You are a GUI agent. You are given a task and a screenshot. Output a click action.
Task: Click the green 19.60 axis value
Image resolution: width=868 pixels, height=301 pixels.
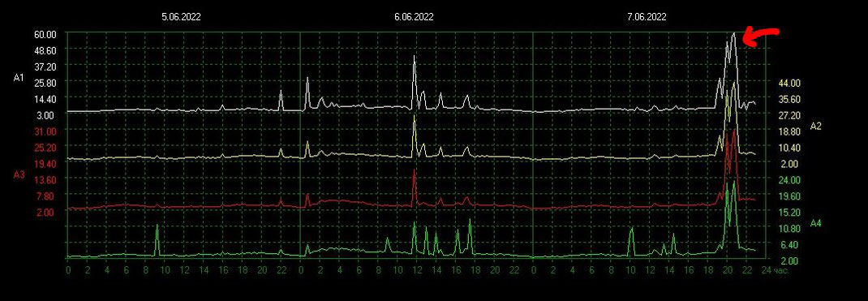789,196
